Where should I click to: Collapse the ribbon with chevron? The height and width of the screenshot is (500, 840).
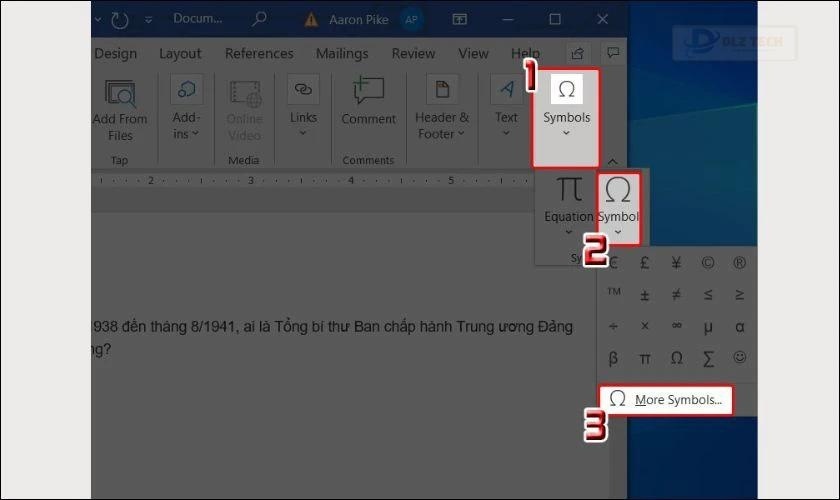(613, 161)
